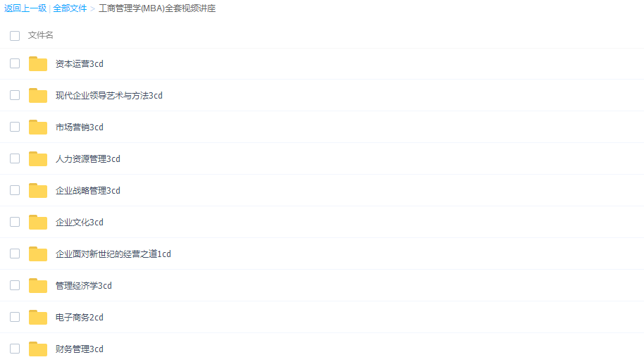
Task: Tick the checkbox for 企业文化3cd
Action: tap(15, 222)
